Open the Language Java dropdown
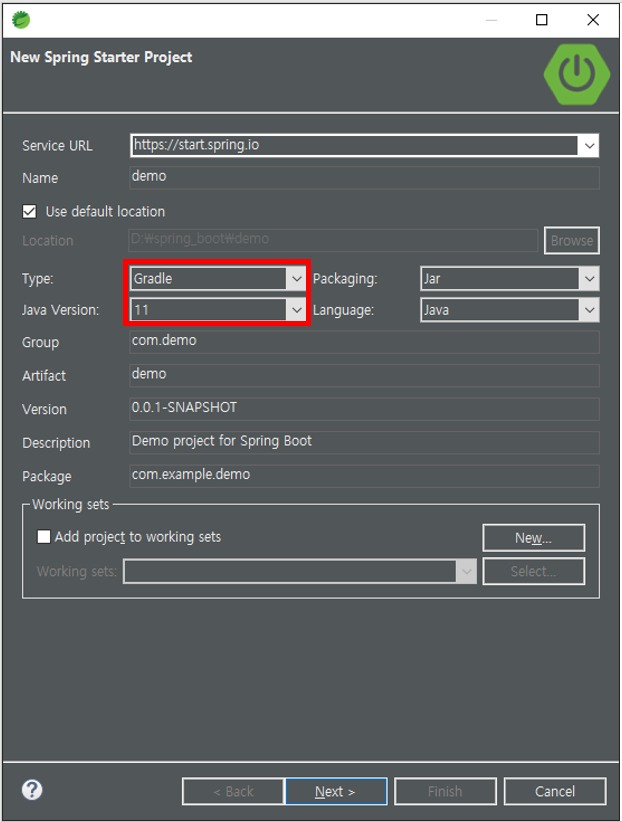Image resolution: width=622 pixels, height=822 pixels. click(x=510, y=310)
